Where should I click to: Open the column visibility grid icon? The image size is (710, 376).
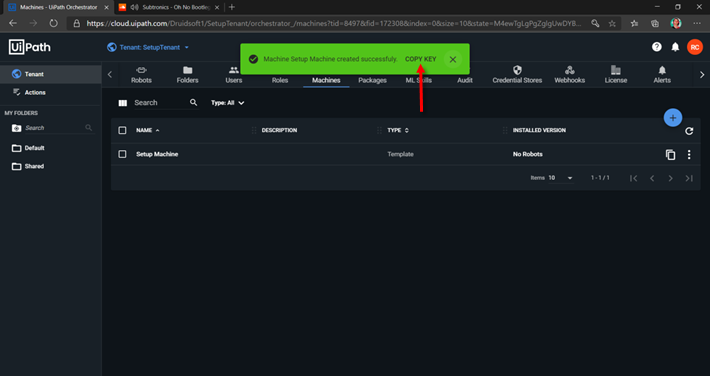122,103
